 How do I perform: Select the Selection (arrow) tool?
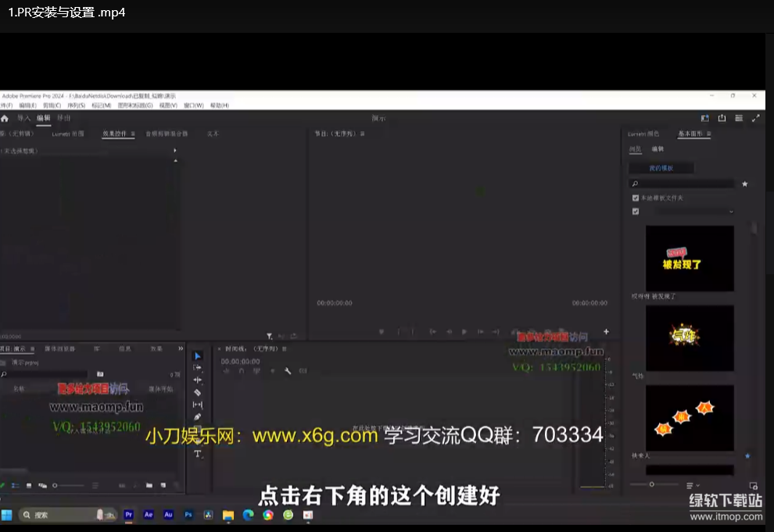click(198, 356)
